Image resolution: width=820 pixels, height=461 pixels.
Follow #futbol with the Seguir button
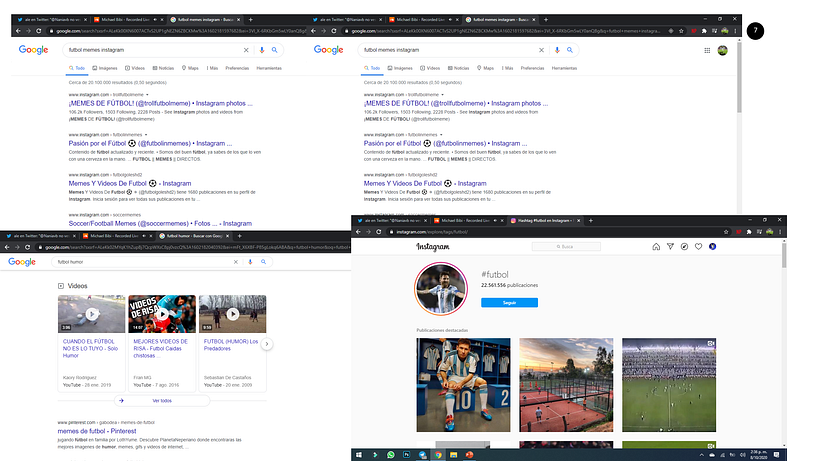point(509,303)
